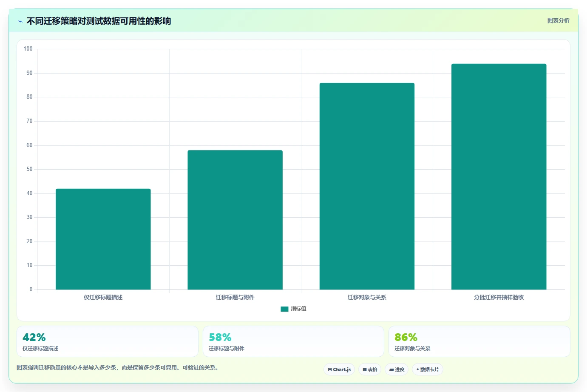Click the 图表分析 label in header
Screen dimensions: 587x392
pos(558,20)
